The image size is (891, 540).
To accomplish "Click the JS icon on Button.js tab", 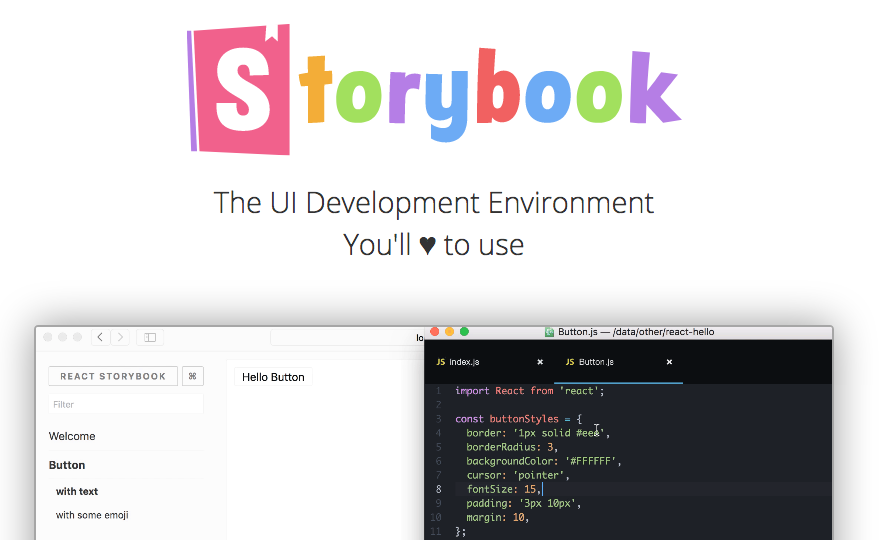I will click(570, 362).
